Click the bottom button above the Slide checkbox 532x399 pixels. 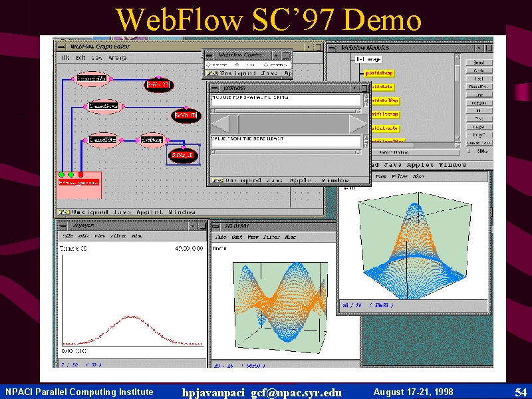coord(479,143)
